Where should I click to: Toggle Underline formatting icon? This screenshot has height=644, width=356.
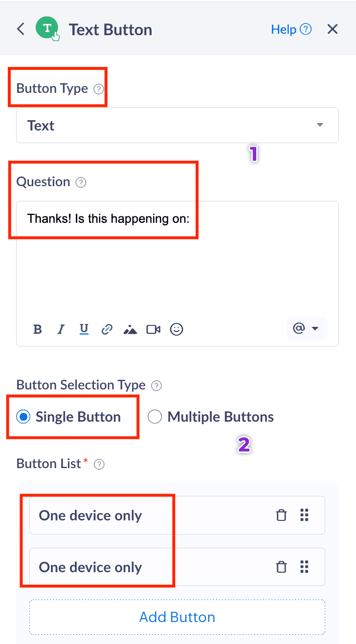click(x=84, y=329)
